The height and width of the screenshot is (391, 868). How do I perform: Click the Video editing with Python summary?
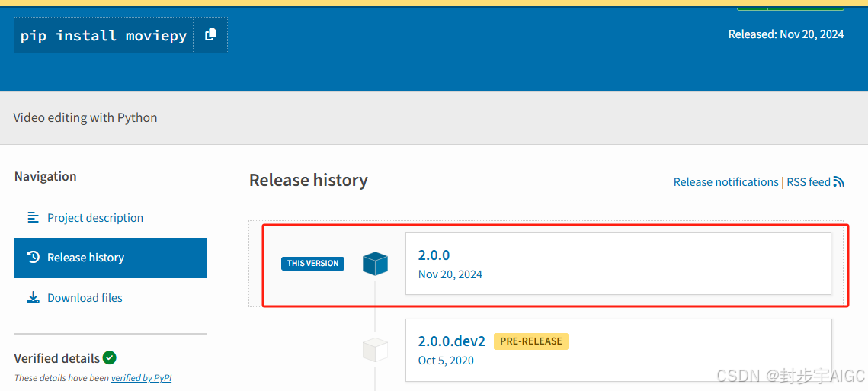85,117
